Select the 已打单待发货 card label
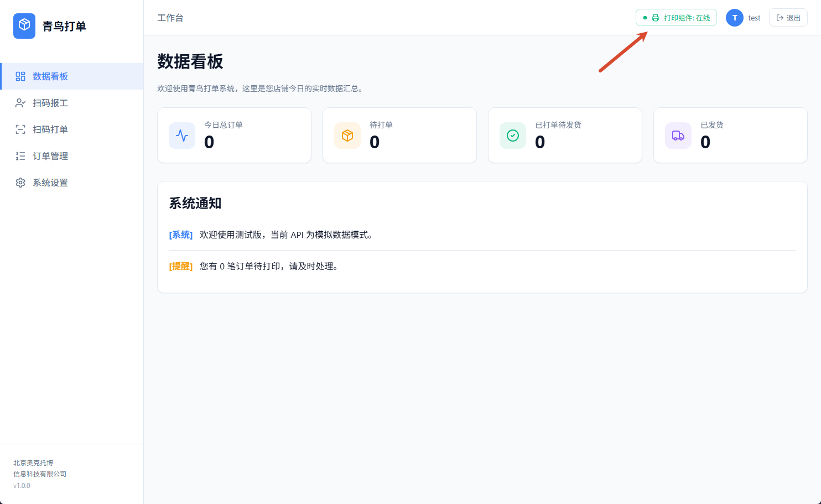The width and height of the screenshot is (821, 504). point(558,125)
